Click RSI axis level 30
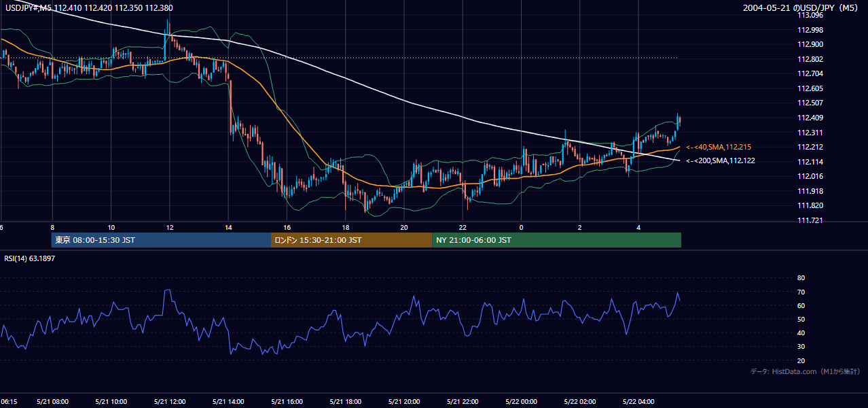Image resolution: width=868 pixels, height=408 pixels. tap(801, 347)
